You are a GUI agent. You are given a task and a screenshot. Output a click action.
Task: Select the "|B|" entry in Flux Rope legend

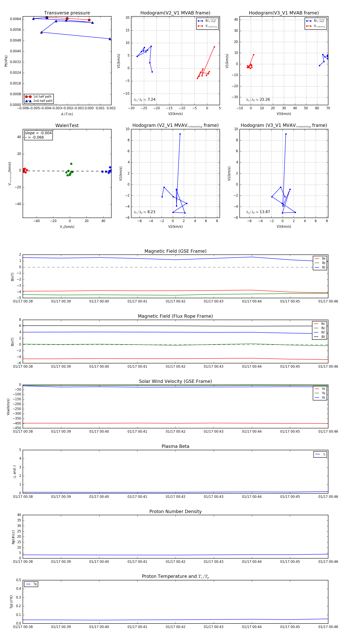coord(320,337)
